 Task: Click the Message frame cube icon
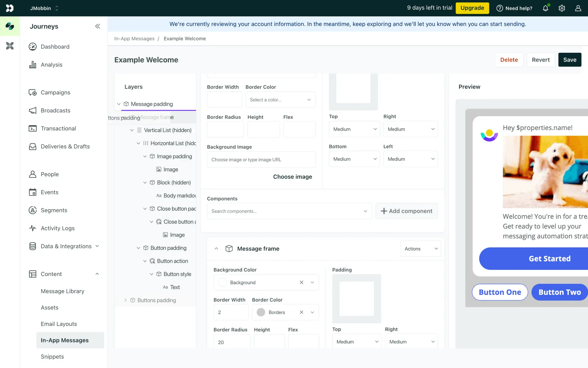(x=229, y=249)
